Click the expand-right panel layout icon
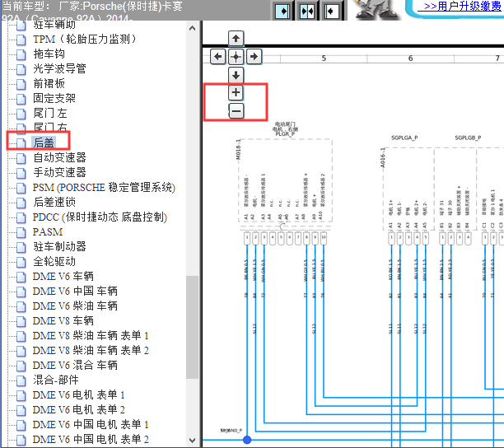Viewport: 504px width, 448px height. [282, 12]
